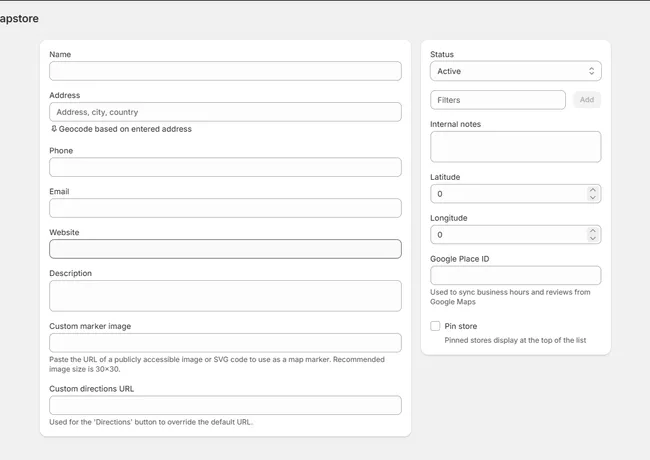The height and width of the screenshot is (460, 650).
Task: Click the Website input field
Action: [225, 249]
